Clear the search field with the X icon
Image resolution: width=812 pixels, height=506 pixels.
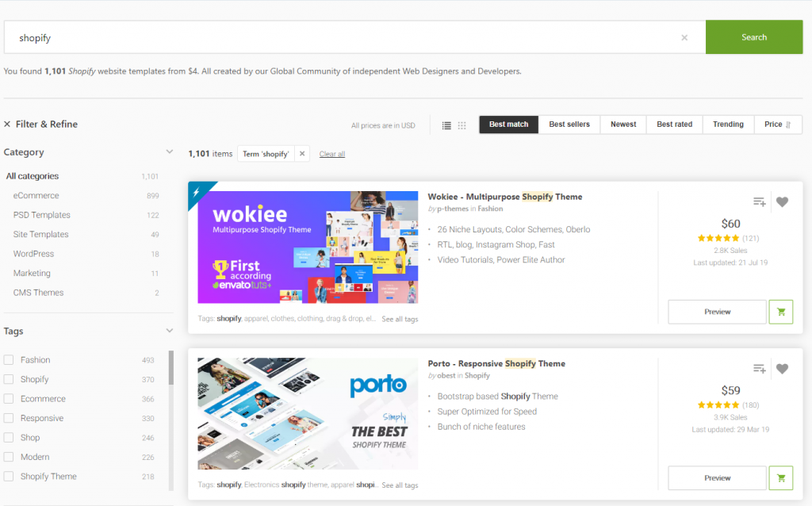click(684, 37)
